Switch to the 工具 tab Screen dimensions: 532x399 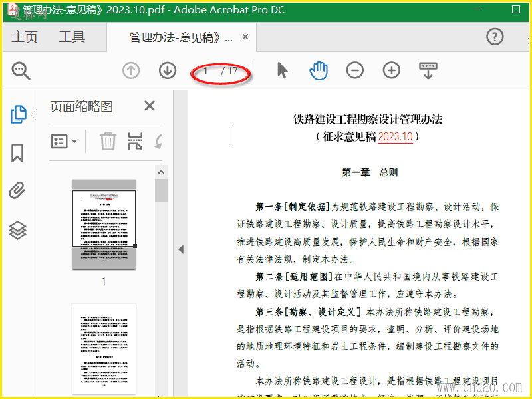72,37
